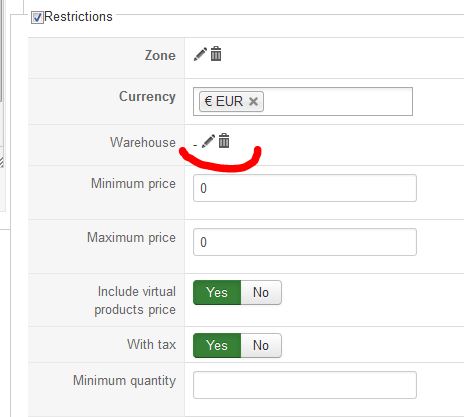The width and height of the screenshot is (464, 417).
Task: Select the EUR currency tag
Action: click(224, 101)
